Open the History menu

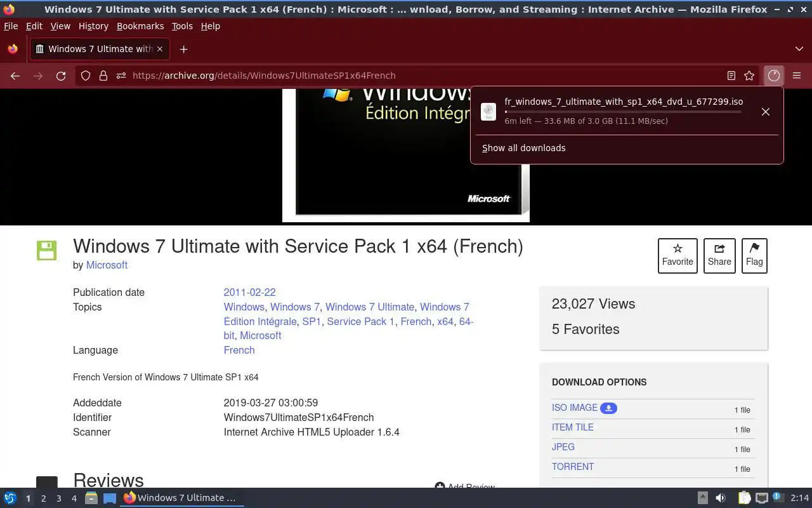click(x=93, y=26)
